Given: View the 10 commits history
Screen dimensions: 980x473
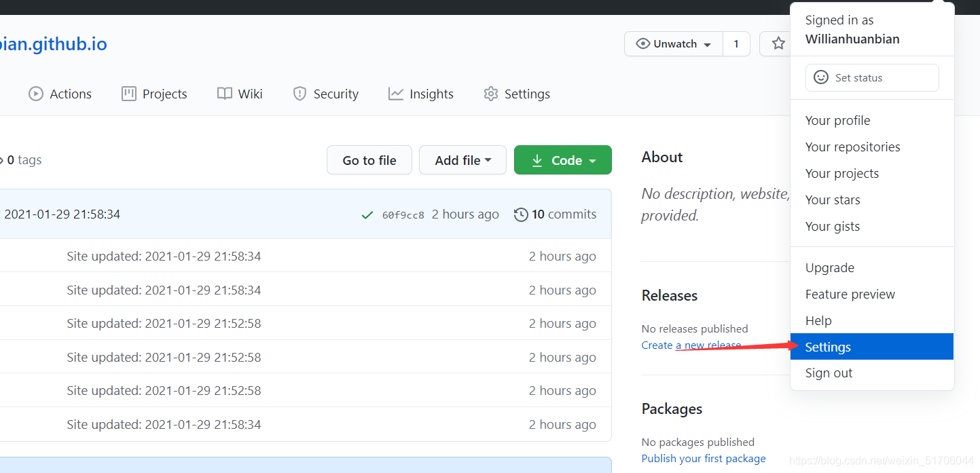Looking at the screenshot, I should 556,214.
